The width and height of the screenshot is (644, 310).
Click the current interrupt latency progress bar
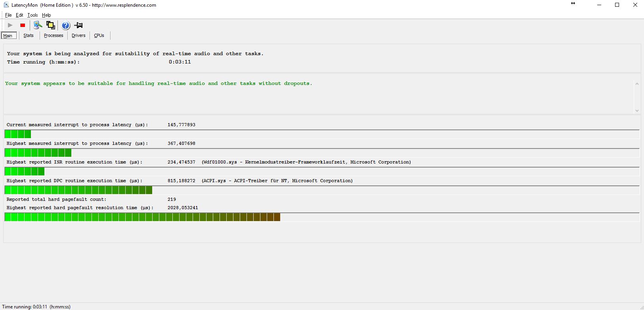point(322,134)
